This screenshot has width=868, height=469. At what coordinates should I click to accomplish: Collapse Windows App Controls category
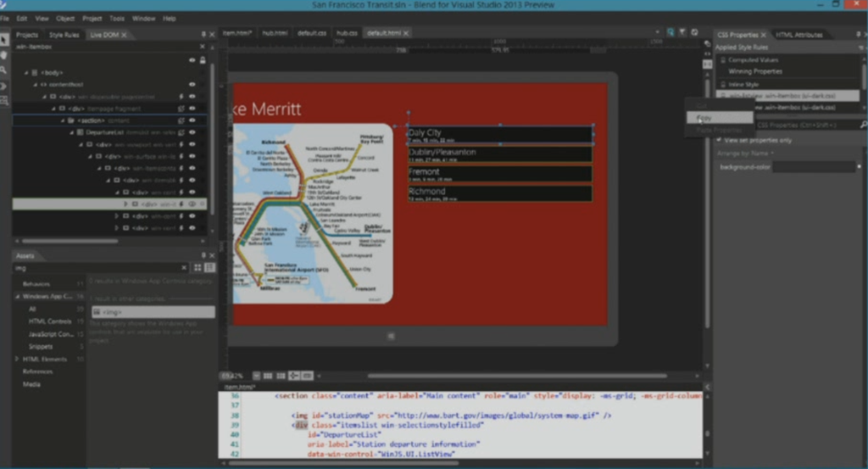[x=17, y=297]
